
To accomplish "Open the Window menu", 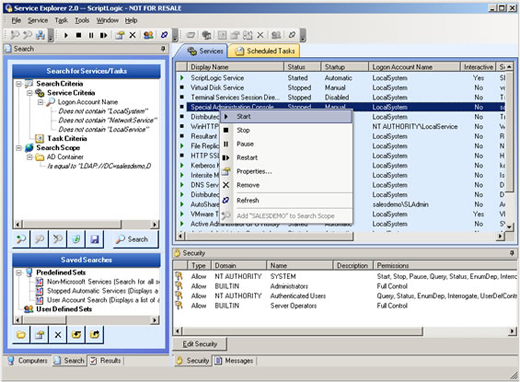I will 107,20.
